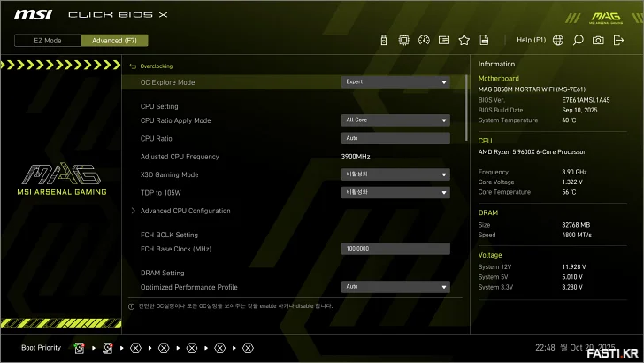Click the DRAM Setting heading
Screen dimensions: 644x363
[162, 273]
